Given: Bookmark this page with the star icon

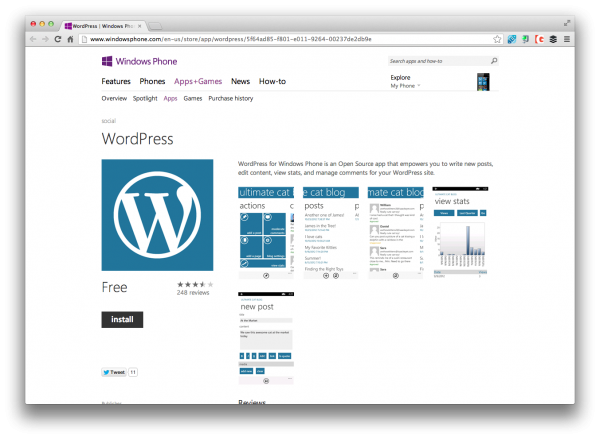Looking at the screenshot, I should 497,39.
